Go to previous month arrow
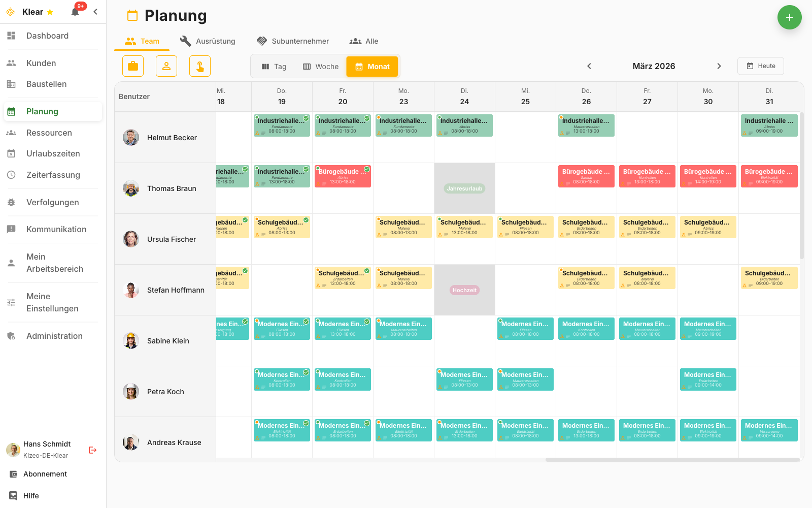812x508 pixels. click(x=589, y=66)
